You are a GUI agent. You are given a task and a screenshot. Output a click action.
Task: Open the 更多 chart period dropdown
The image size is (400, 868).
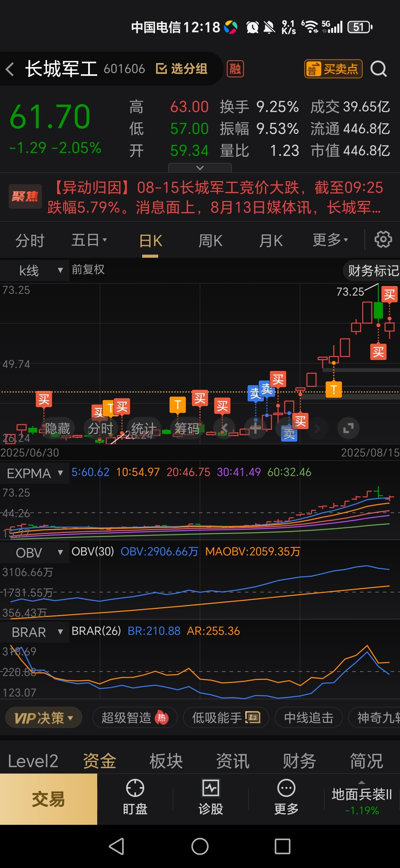tap(330, 240)
